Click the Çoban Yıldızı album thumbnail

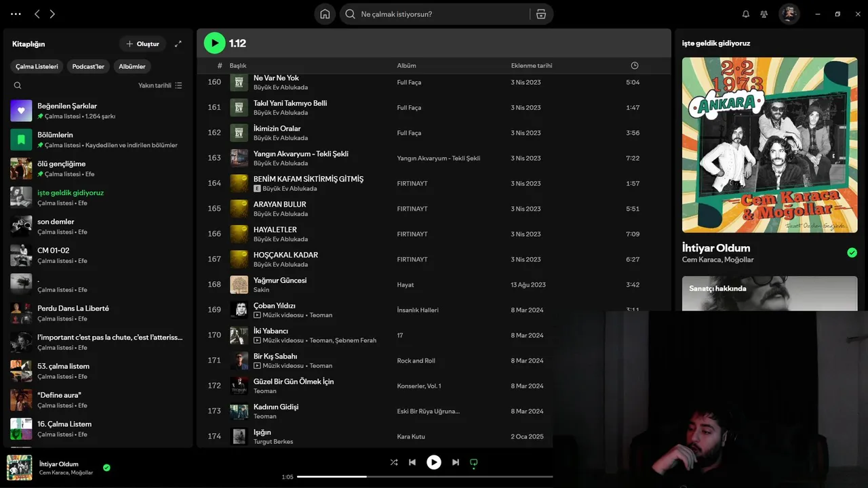click(239, 310)
